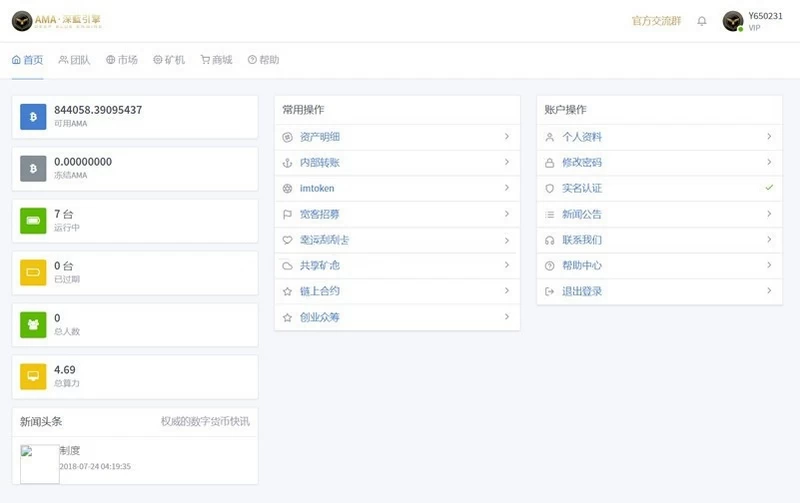Viewport: 800px width, 503px height.
Task: Click the news date 2018-07-24 04:19:35
Action: tap(95, 466)
